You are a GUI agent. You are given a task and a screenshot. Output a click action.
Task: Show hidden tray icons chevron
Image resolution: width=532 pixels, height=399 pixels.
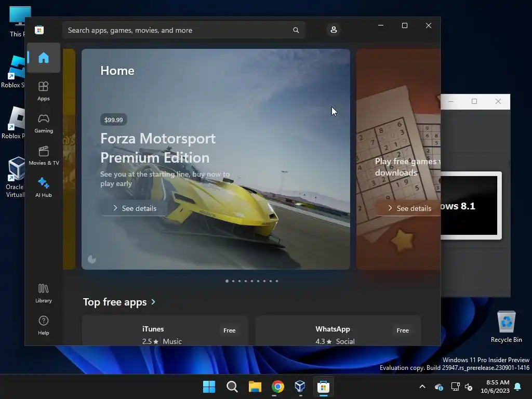click(422, 387)
